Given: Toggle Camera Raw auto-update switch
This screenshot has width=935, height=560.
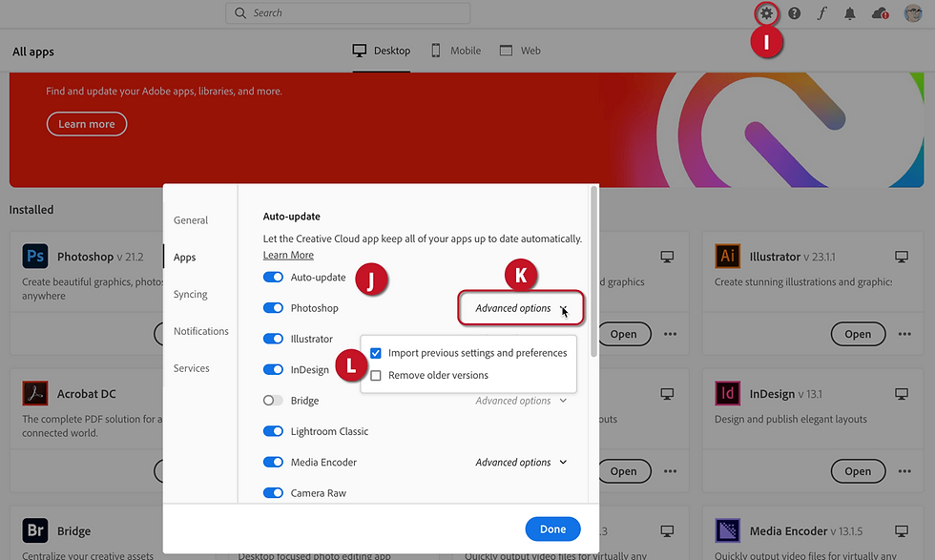Looking at the screenshot, I should [x=273, y=492].
